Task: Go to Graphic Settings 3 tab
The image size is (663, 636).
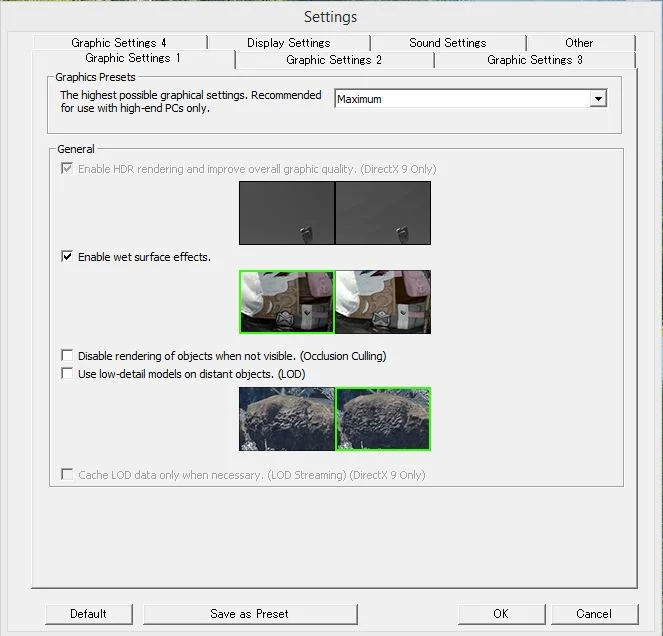Action: click(x=534, y=60)
